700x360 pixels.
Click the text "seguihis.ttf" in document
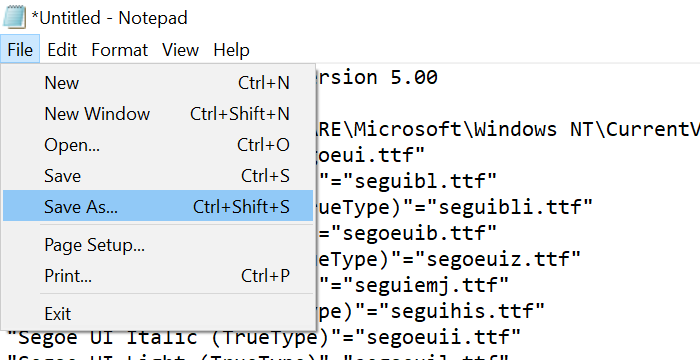coord(462,310)
